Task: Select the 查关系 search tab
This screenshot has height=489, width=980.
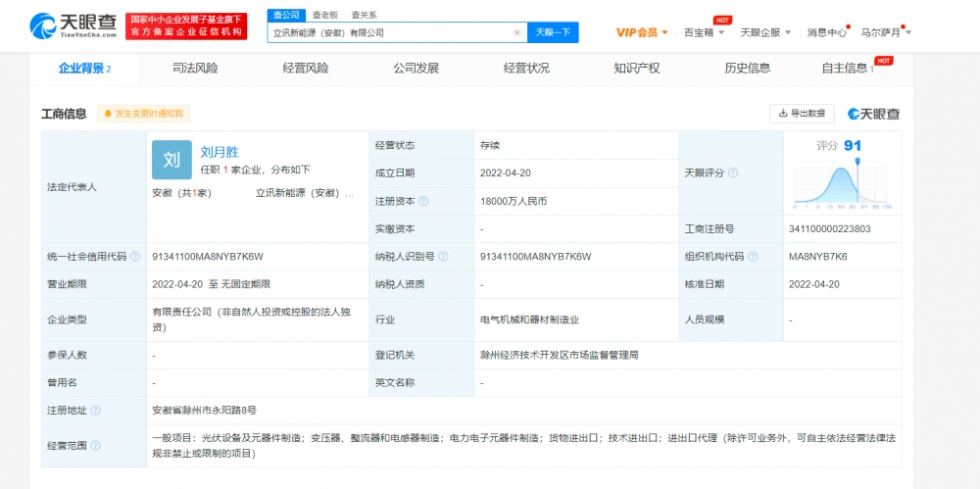Action: [x=364, y=15]
